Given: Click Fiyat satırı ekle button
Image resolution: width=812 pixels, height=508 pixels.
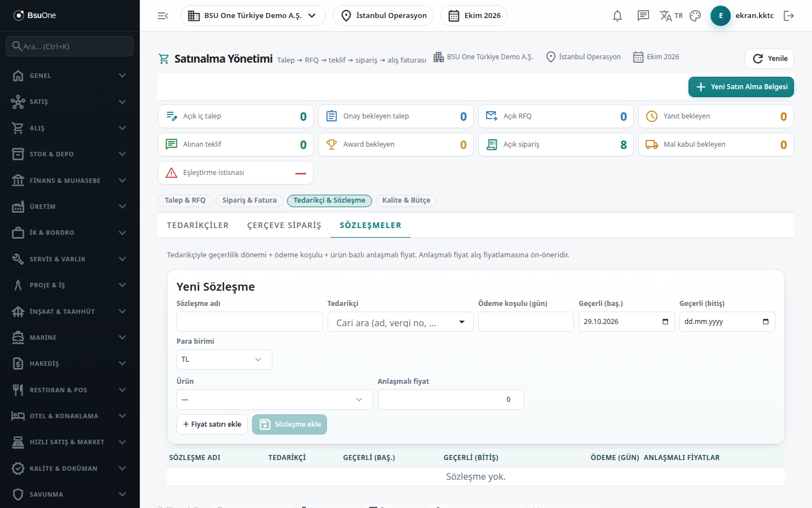Looking at the screenshot, I should 212,424.
